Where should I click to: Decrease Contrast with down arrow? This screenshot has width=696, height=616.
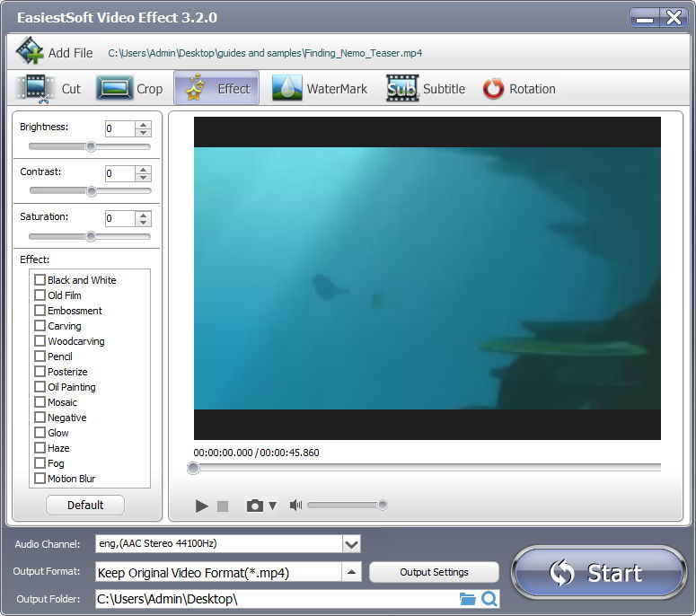143,178
